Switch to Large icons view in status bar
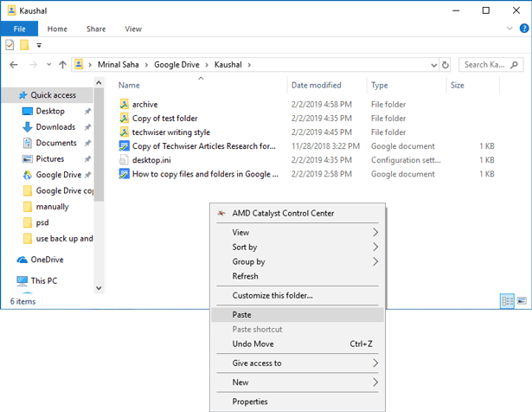 point(522,300)
